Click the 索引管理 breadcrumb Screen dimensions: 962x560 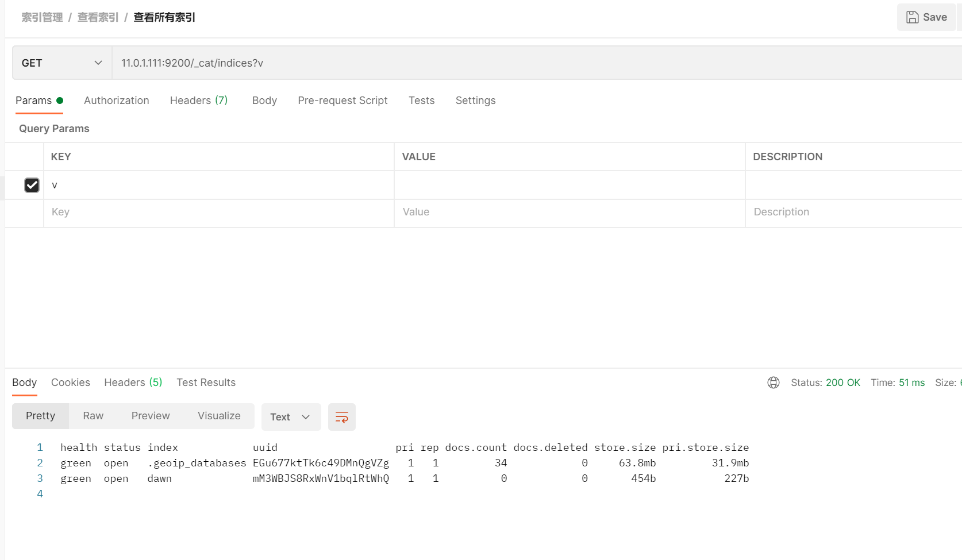42,17
